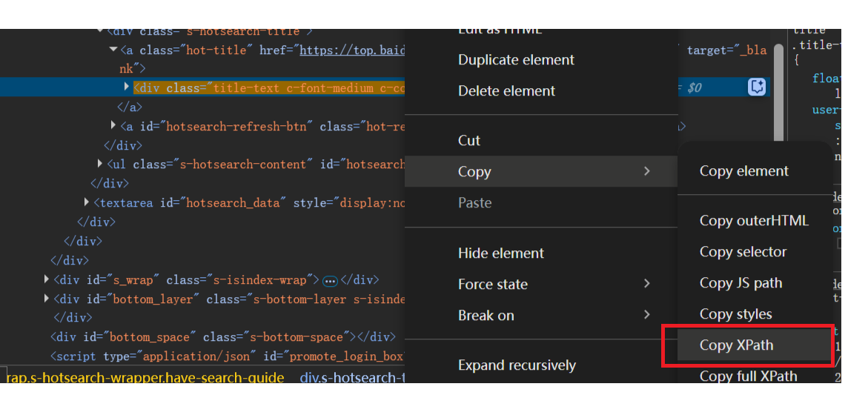Expand the bottom_layer div node
This screenshot has width=868, height=418.
pos(47,299)
